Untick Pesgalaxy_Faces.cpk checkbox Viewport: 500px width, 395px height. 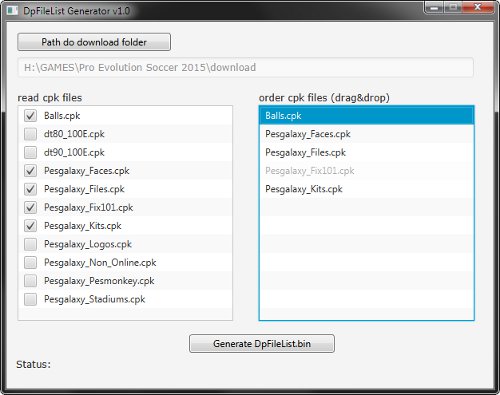pos(30,171)
